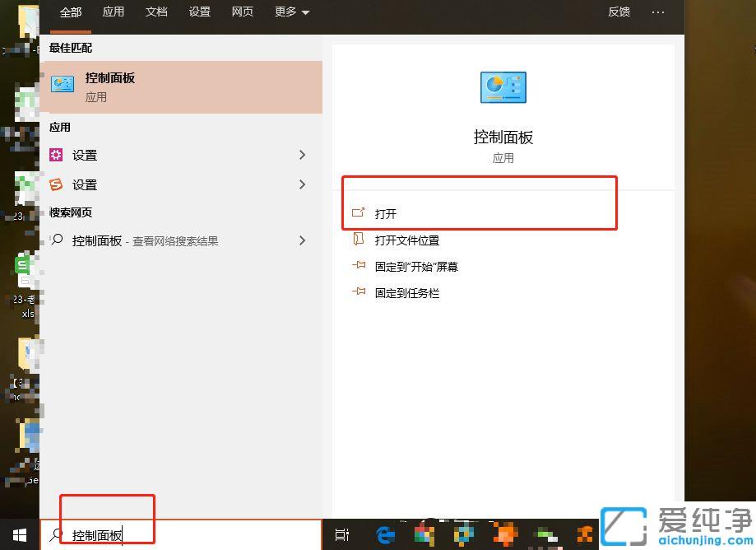
Task: Click the 固定到任务栏 pin icon
Action: pos(359,292)
